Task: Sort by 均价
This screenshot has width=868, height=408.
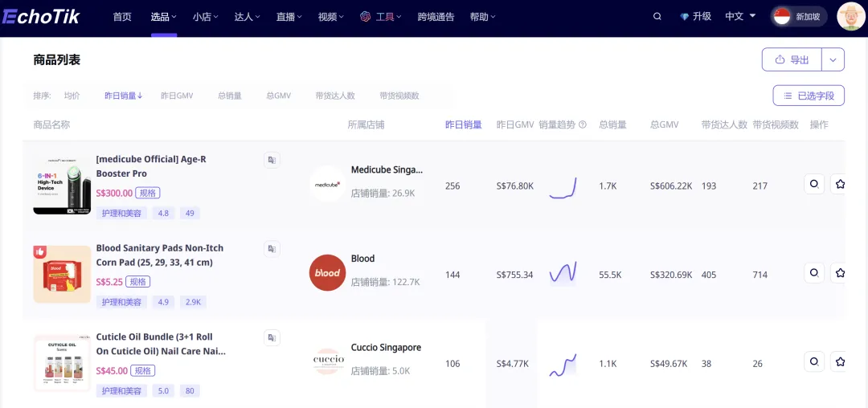Action: coord(72,96)
